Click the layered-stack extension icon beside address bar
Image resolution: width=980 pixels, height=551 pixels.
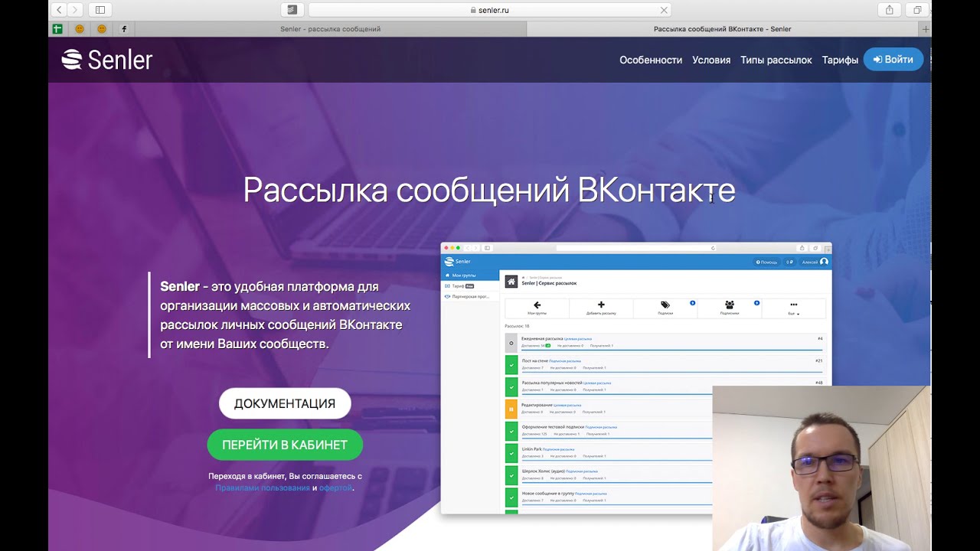coord(292,10)
